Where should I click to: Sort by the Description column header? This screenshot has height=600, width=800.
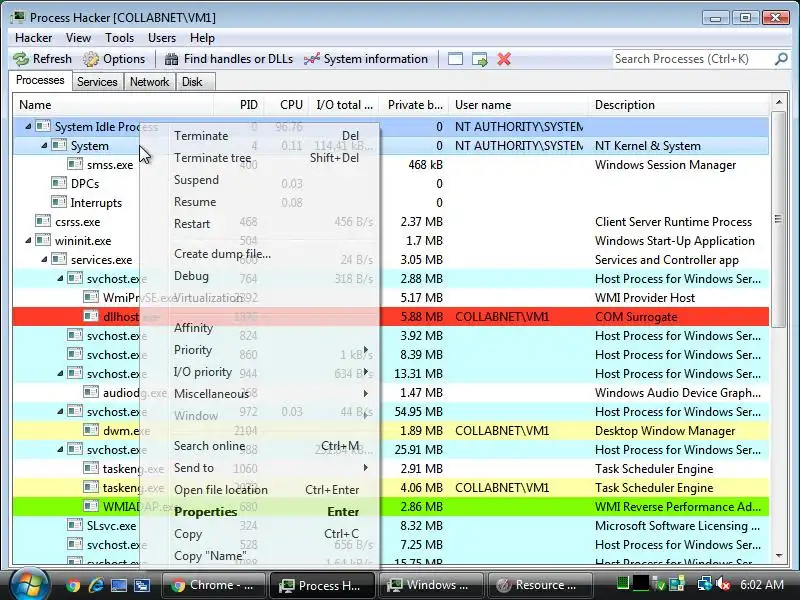pyautogui.click(x=680, y=105)
